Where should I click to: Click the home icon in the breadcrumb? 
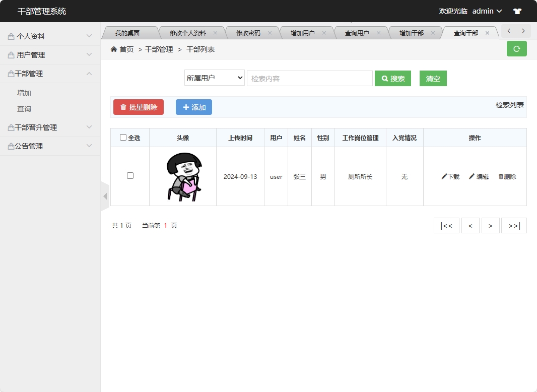[113, 49]
